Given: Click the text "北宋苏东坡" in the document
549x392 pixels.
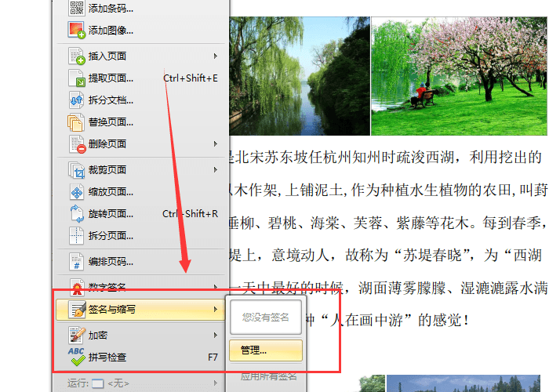Looking at the screenshot, I should click(x=271, y=157).
